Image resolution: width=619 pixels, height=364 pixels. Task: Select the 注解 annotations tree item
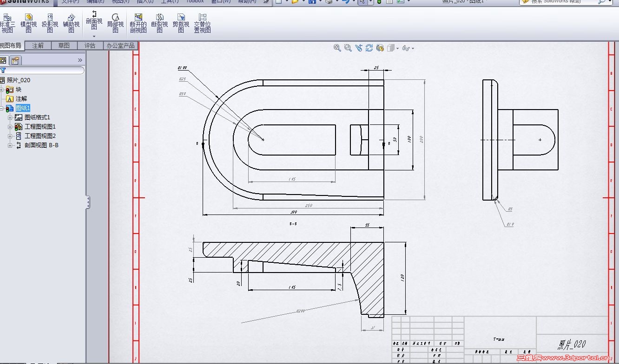click(21, 99)
